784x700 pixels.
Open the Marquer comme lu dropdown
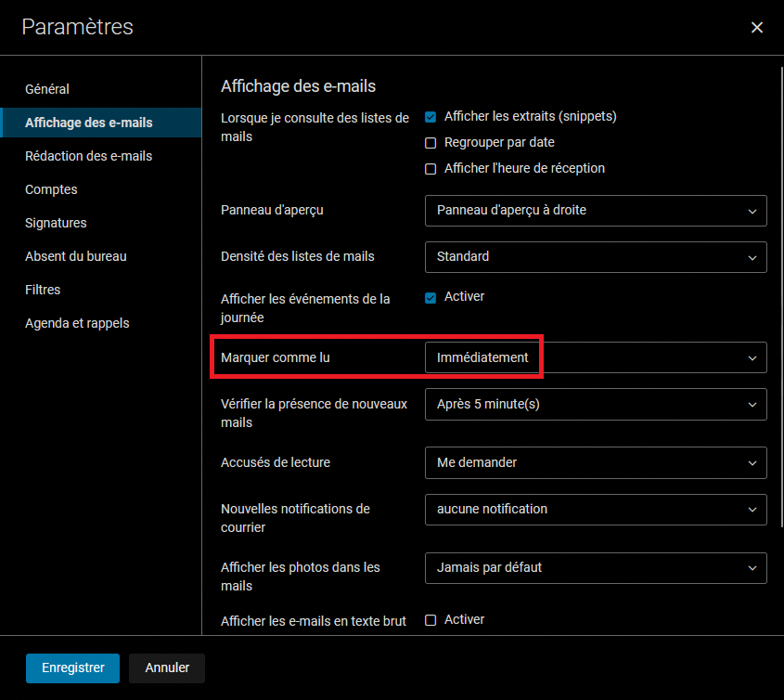pos(596,357)
